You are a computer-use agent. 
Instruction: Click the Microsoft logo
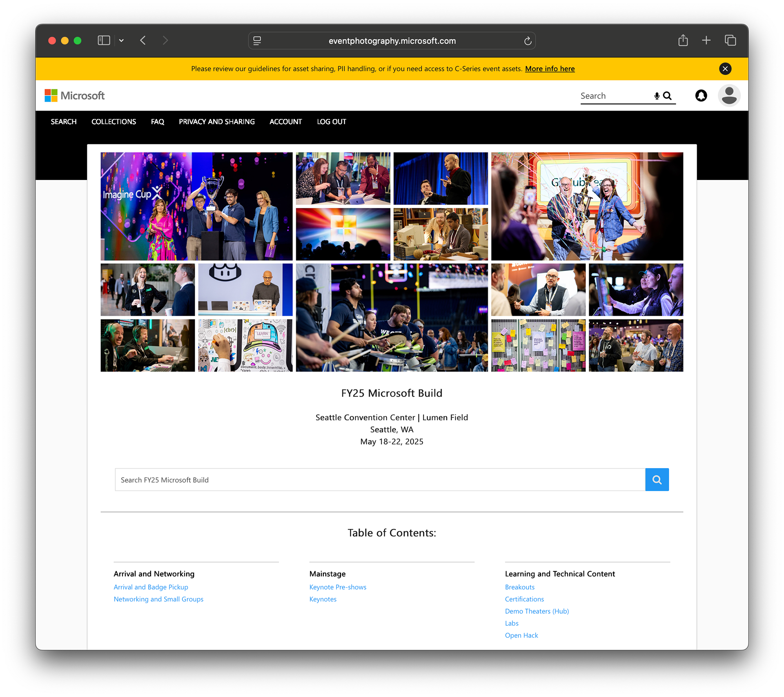click(x=75, y=95)
